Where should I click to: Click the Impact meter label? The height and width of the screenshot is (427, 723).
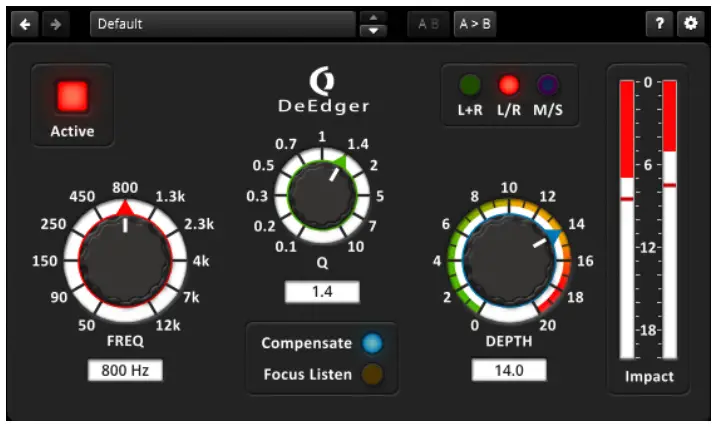(649, 377)
